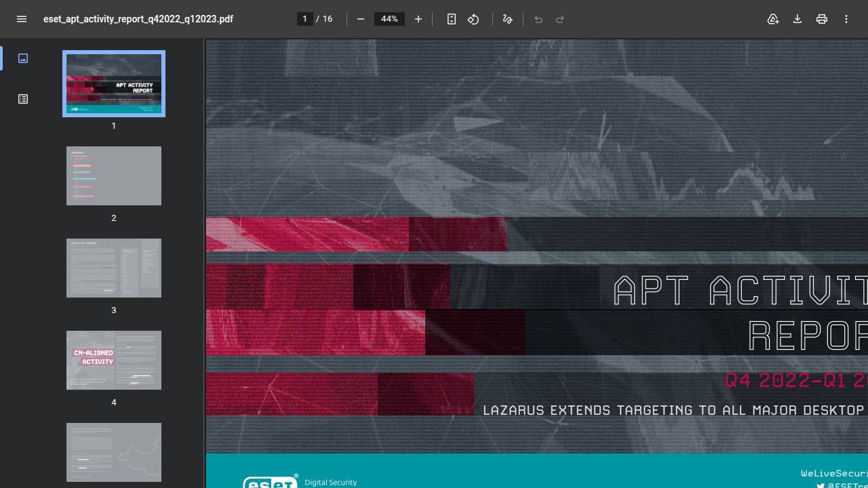The height and width of the screenshot is (488, 868).
Task: Edit the current page number field
Action: [x=305, y=19]
